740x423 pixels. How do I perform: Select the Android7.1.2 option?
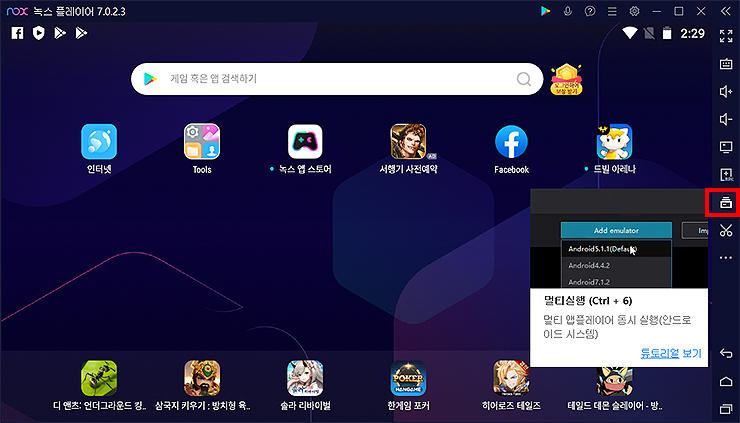[x=615, y=281]
